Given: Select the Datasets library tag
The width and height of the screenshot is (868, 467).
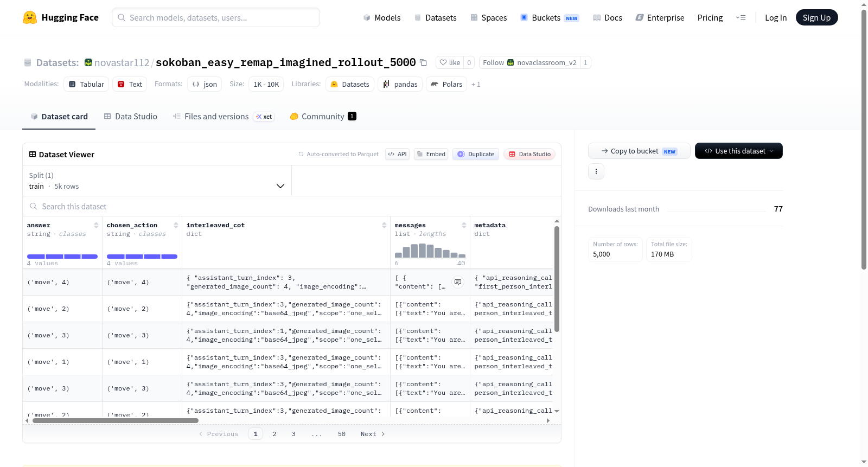Looking at the screenshot, I should pyautogui.click(x=350, y=84).
